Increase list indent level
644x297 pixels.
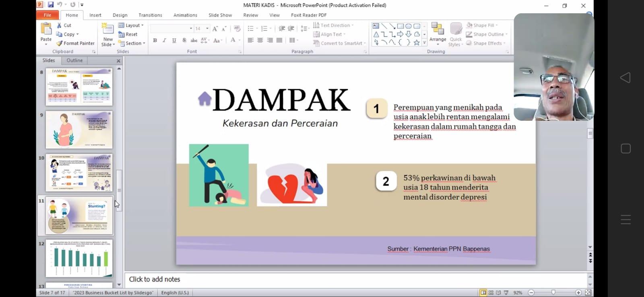(x=291, y=29)
